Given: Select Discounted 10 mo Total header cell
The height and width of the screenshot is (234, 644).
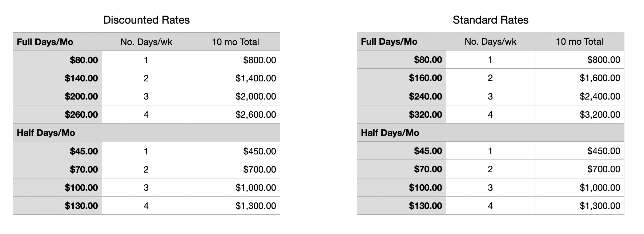Looking at the screenshot, I should (235, 42).
